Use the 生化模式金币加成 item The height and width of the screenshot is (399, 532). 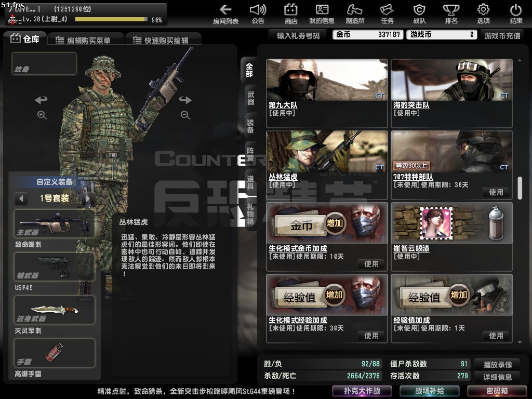pos(371,264)
